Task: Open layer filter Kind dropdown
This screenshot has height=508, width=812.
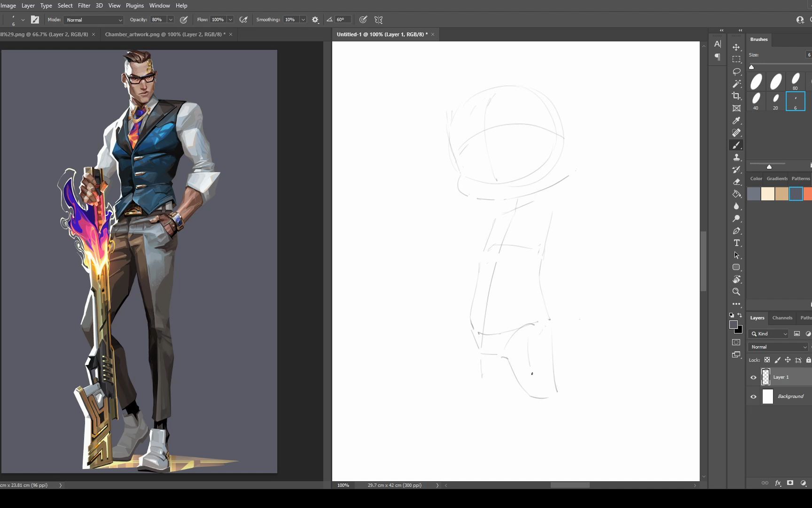Action: [769, 333]
